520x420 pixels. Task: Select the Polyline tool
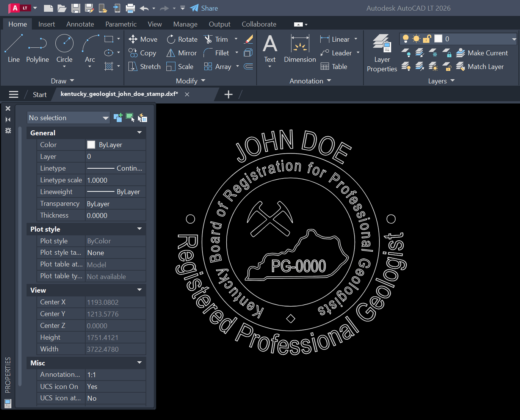coord(38,49)
